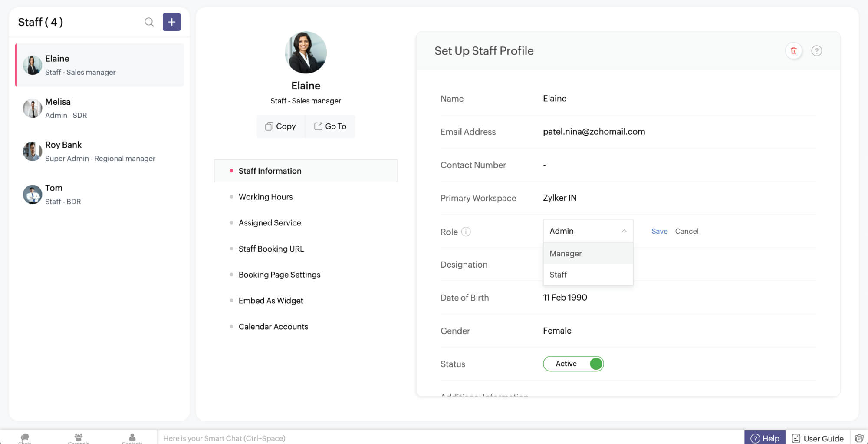Image resolution: width=868 pixels, height=444 pixels.
Task: Click the search staff magnifier icon
Action: pyautogui.click(x=149, y=22)
